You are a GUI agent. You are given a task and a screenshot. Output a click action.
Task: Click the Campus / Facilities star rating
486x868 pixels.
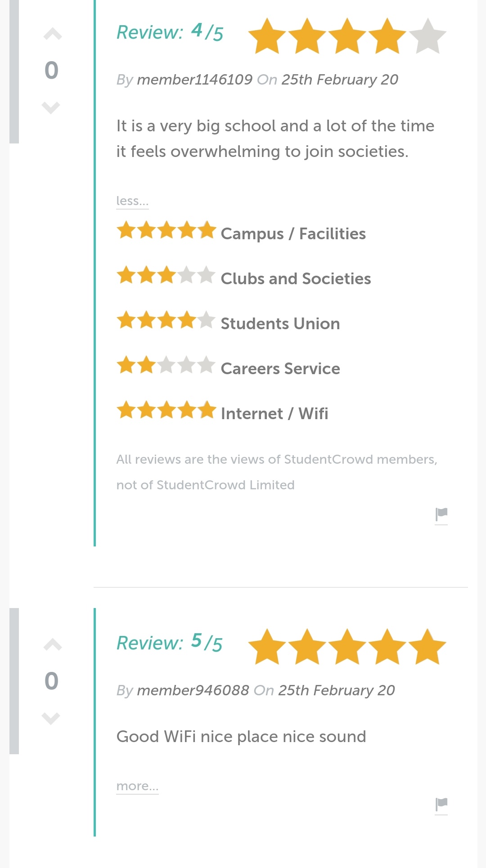(166, 231)
